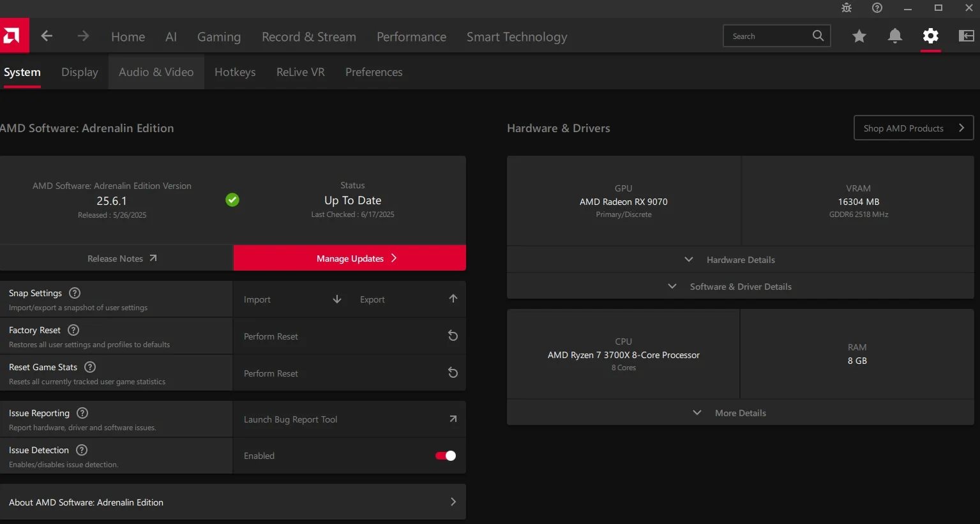Open the AI menu
980x524 pixels.
[171, 37]
